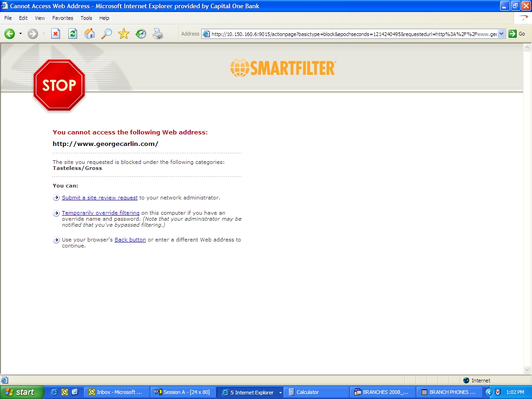Click the third quick launch icon
This screenshot has height=399, width=532.
75,392
